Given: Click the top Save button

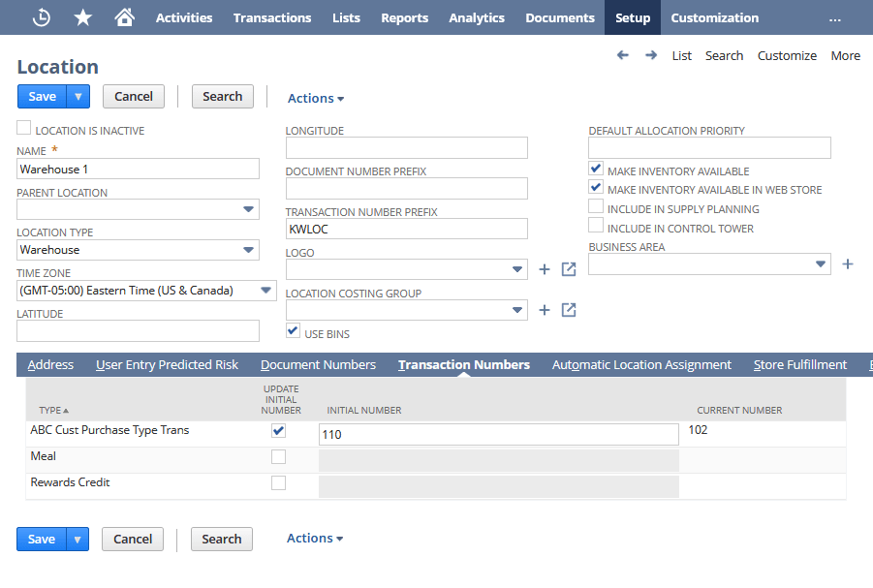Looking at the screenshot, I should (42, 96).
